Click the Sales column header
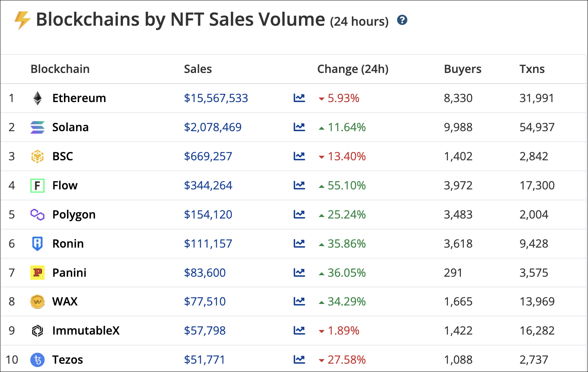588x372 pixels. [x=198, y=69]
